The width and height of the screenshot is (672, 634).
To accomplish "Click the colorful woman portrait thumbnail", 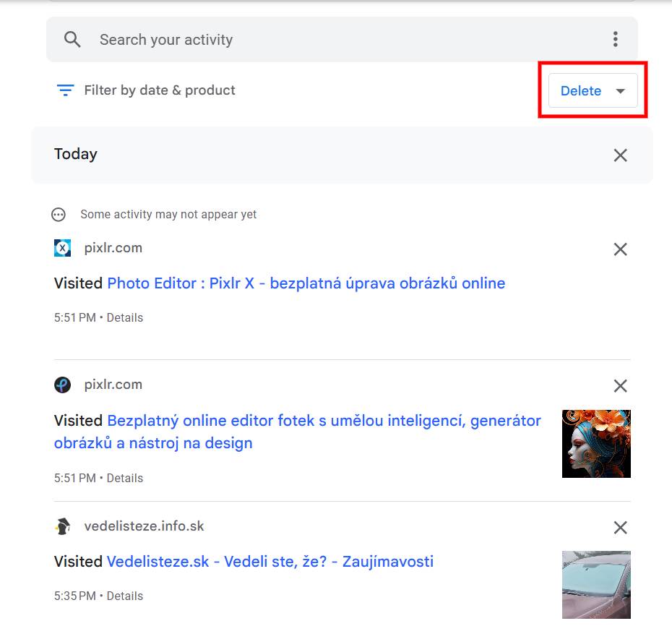I will pos(596,444).
